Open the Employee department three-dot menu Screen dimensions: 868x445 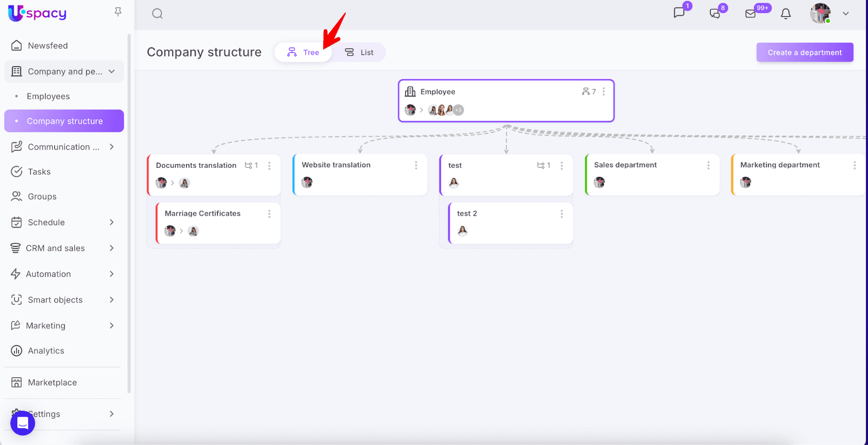603,92
